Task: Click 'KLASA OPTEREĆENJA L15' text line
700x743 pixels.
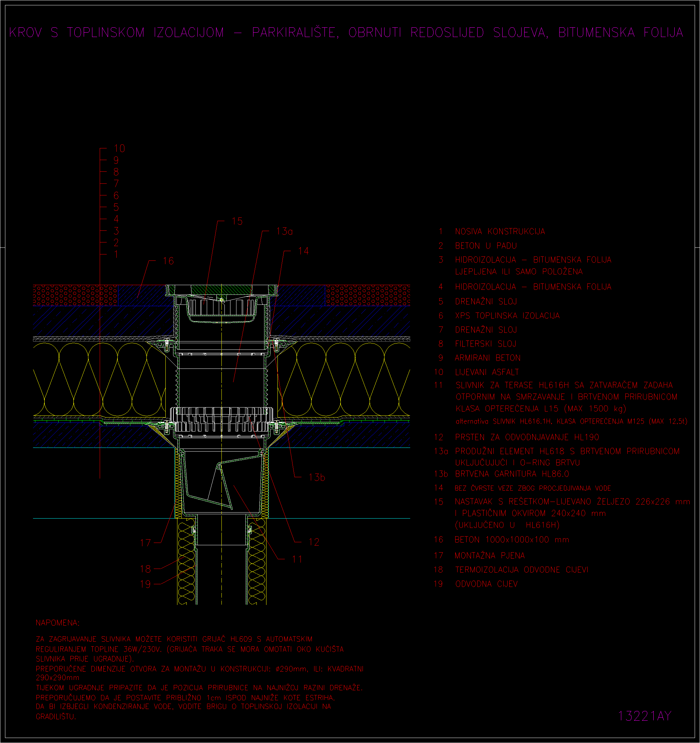Action: pyautogui.click(x=541, y=409)
